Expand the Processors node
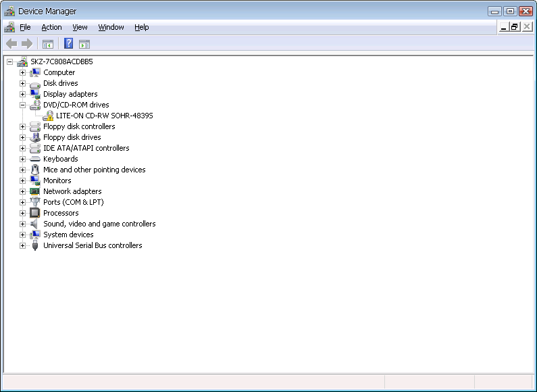This screenshot has height=392, width=537. [x=22, y=213]
